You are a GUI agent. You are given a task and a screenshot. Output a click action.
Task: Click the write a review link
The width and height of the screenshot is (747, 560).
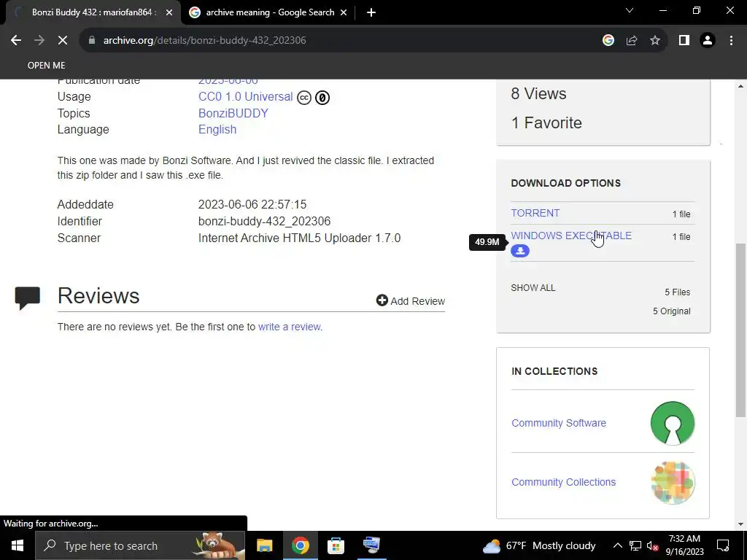click(x=289, y=327)
